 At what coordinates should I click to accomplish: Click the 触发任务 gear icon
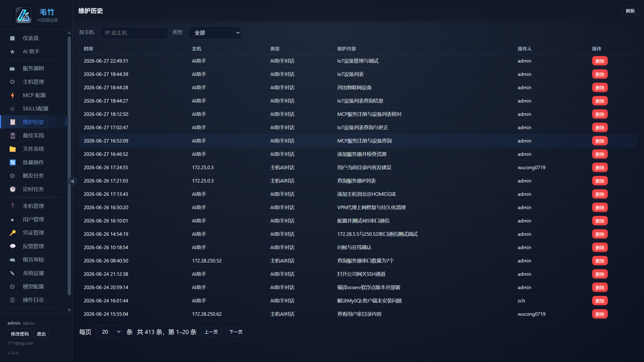[12, 176]
